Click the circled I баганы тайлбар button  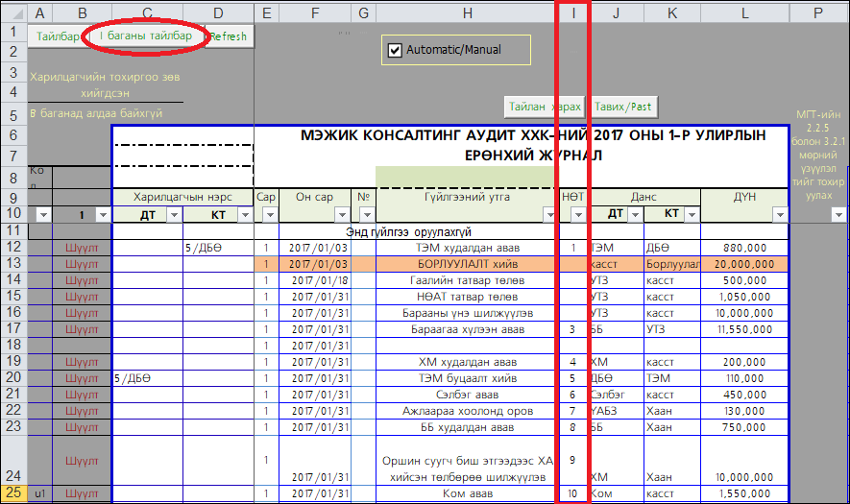(x=146, y=36)
